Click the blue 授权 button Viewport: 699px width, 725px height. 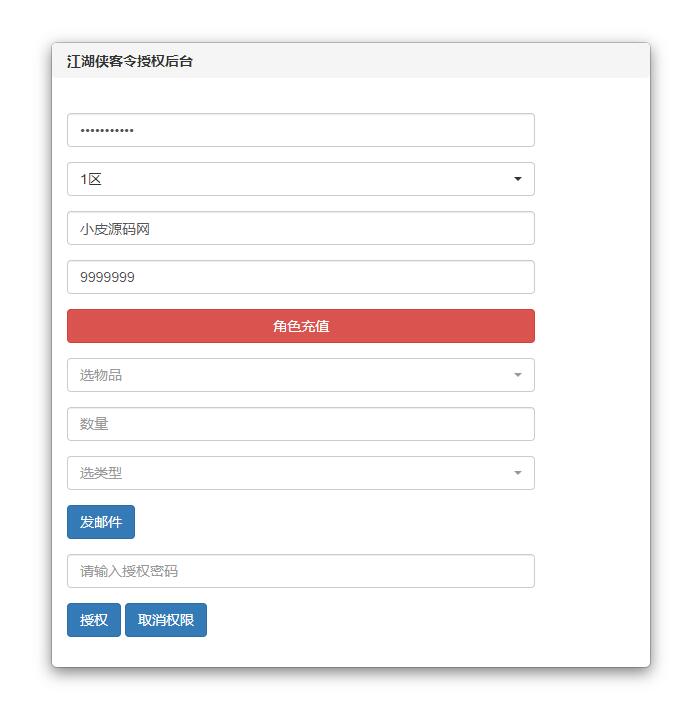point(94,620)
